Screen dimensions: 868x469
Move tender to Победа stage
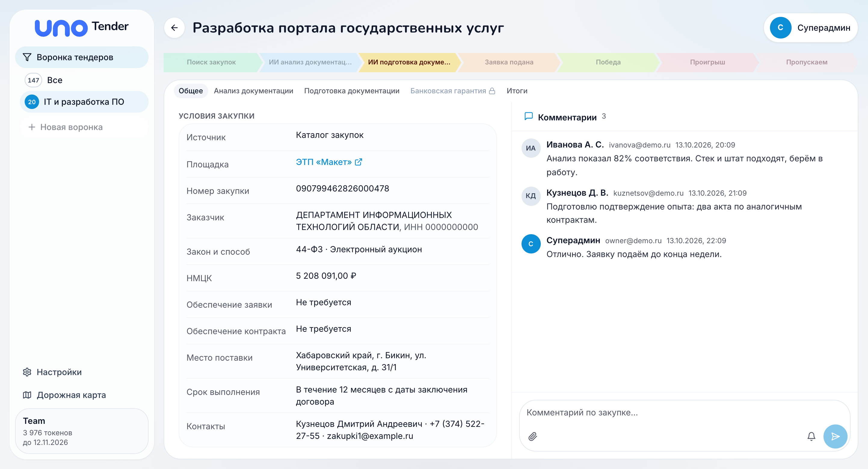pos(608,62)
